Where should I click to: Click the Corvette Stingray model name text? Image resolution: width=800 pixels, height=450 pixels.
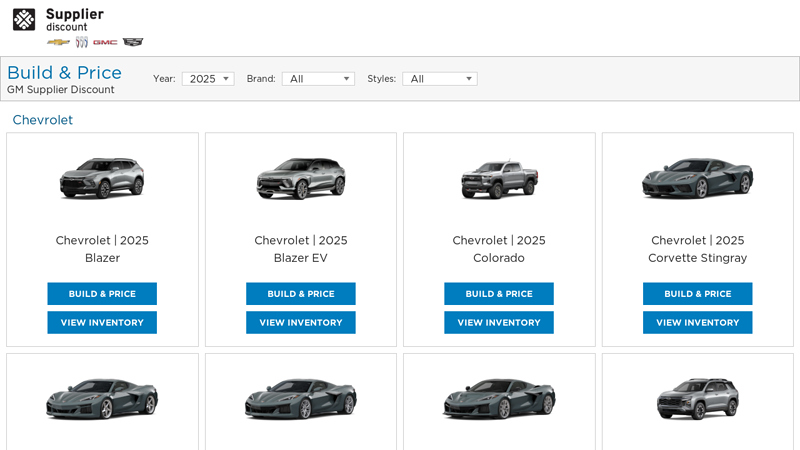[697, 258]
